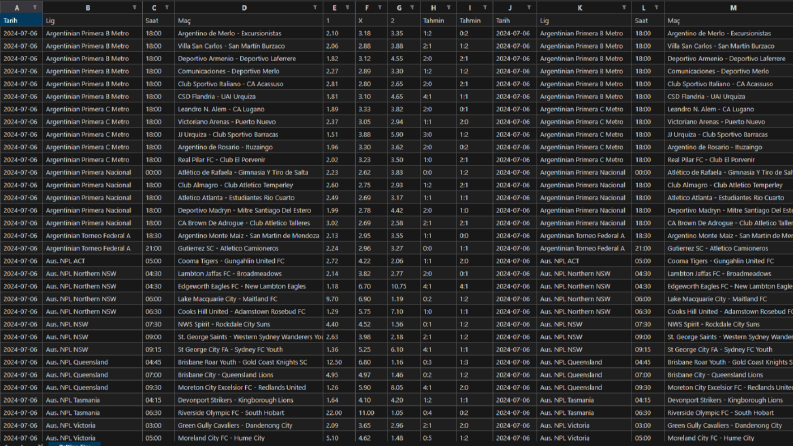The height and width of the screenshot is (446, 793).
Task: Select the '18:30' time cell in column L
Action: tap(648, 236)
